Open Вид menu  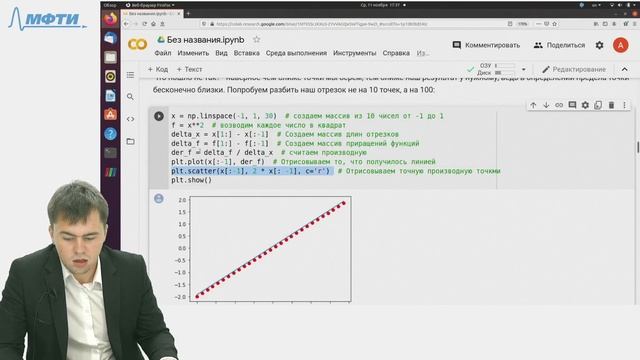tap(221, 53)
